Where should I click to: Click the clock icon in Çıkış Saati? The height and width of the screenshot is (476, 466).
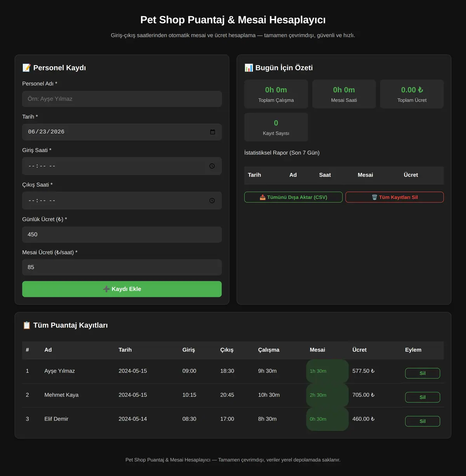point(212,201)
